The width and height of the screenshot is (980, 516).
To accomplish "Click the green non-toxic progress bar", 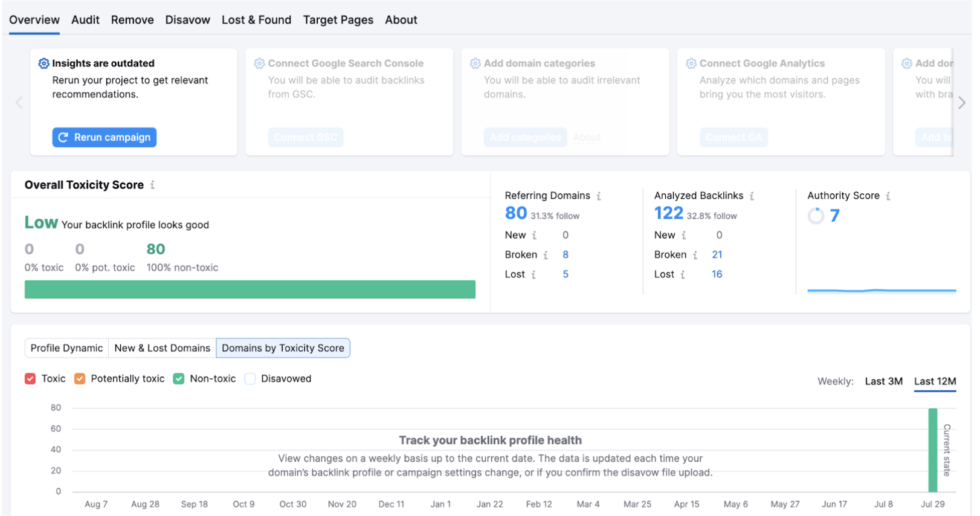I will (x=250, y=289).
